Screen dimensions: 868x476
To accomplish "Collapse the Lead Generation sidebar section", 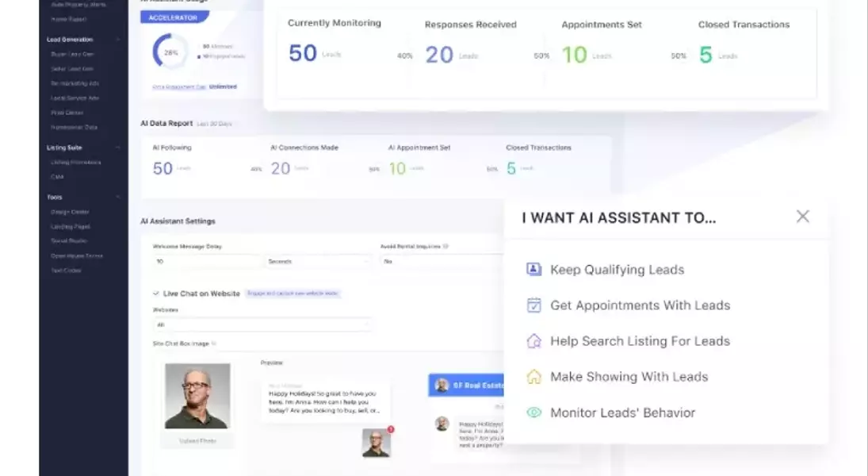I will pyautogui.click(x=118, y=39).
